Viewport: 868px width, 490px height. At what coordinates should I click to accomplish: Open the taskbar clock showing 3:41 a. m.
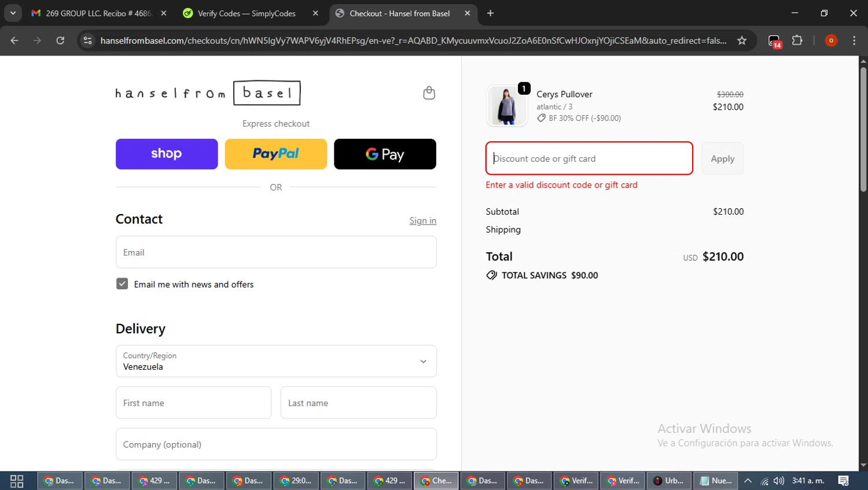click(x=808, y=481)
